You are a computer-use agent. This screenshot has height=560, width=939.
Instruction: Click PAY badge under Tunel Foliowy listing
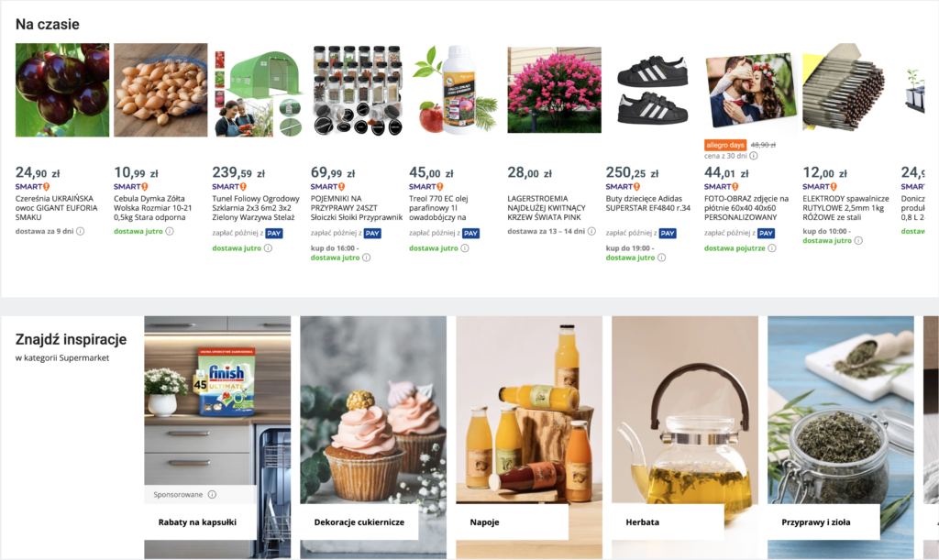[x=273, y=234]
